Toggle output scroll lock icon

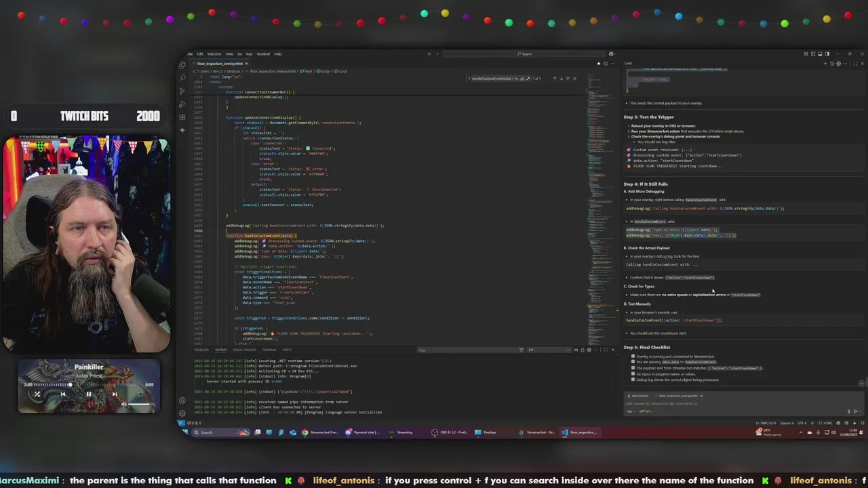click(583, 350)
